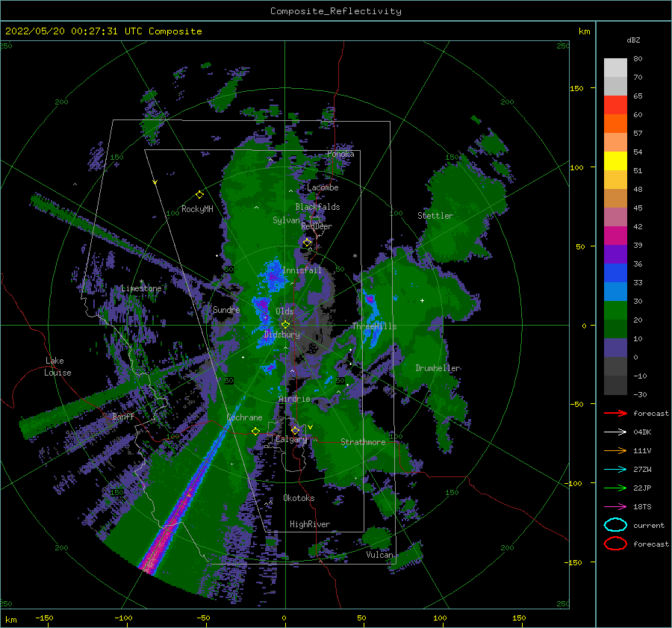Click the km unit label at top right

point(584,31)
